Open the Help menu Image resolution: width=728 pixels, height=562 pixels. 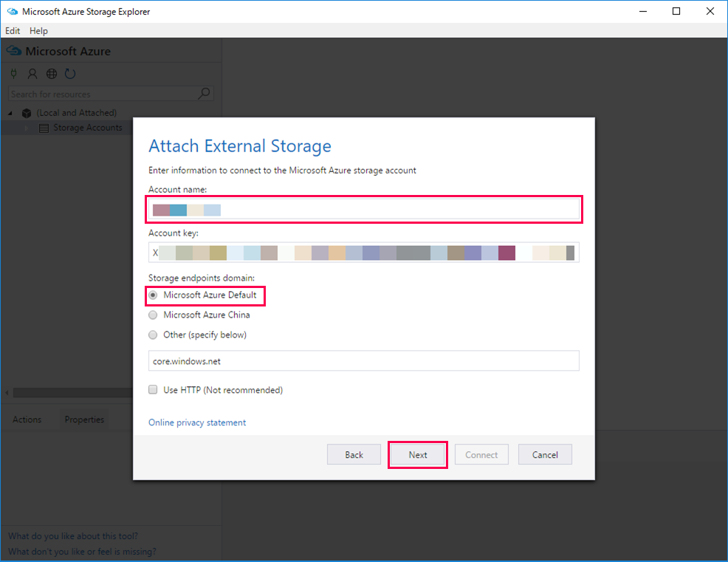38,31
